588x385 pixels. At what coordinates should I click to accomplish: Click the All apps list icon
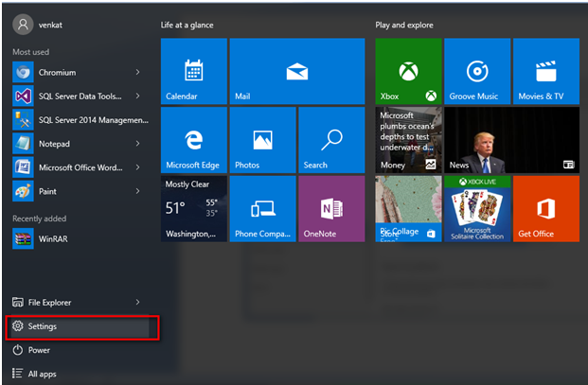point(18,374)
